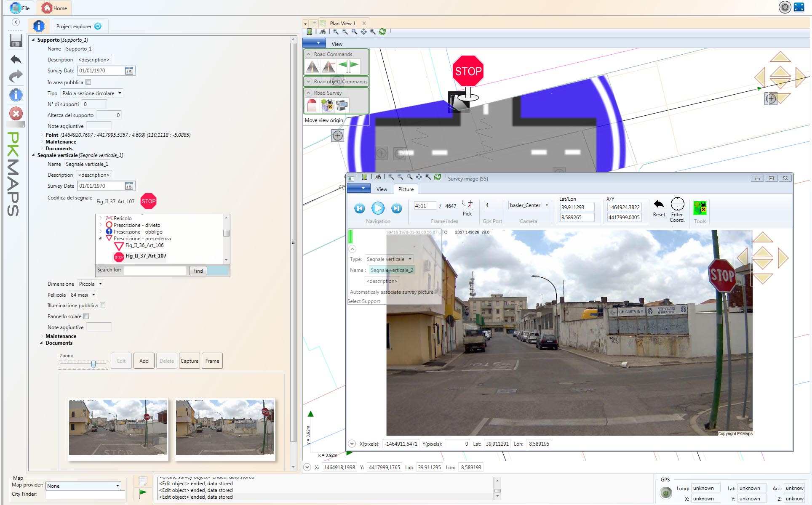Click the undo arrow in left sidebar

[x=16, y=59]
